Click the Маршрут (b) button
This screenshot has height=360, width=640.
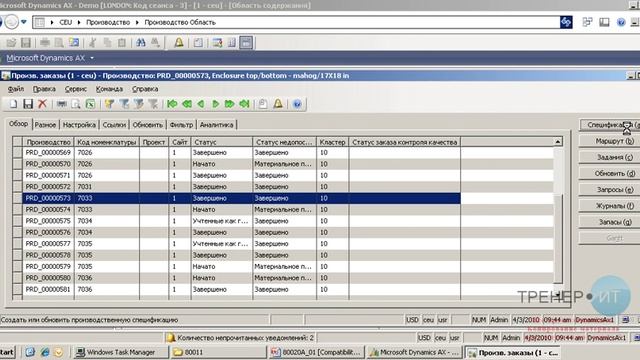[609, 141]
